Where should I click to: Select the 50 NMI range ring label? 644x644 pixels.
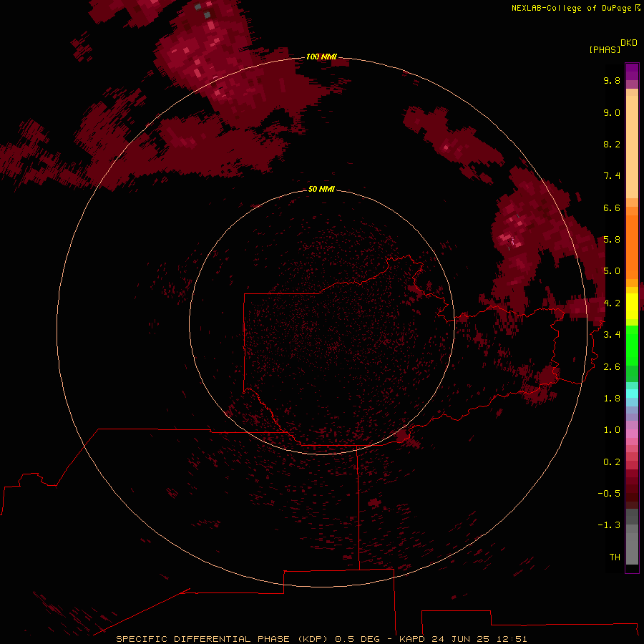pyautogui.click(x=321, y=189)
